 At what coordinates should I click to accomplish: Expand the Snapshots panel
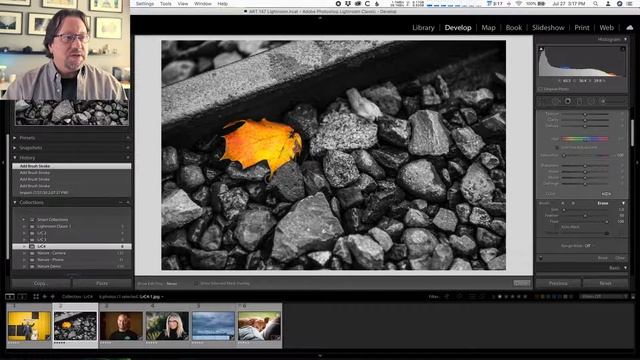[15, 148]
